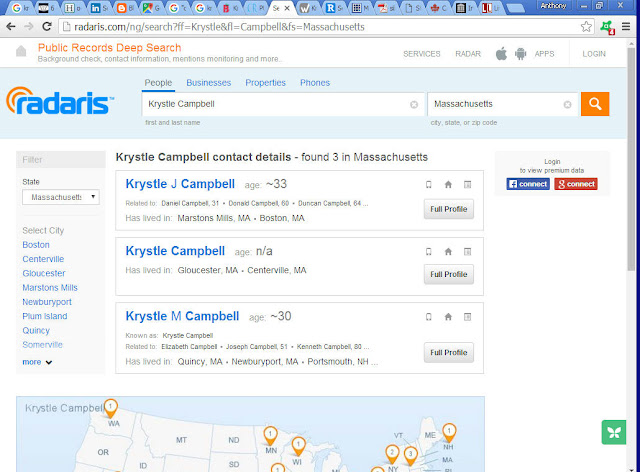Switch to the Properties search tab
The image size is (640, 472).
coord(265,83)
